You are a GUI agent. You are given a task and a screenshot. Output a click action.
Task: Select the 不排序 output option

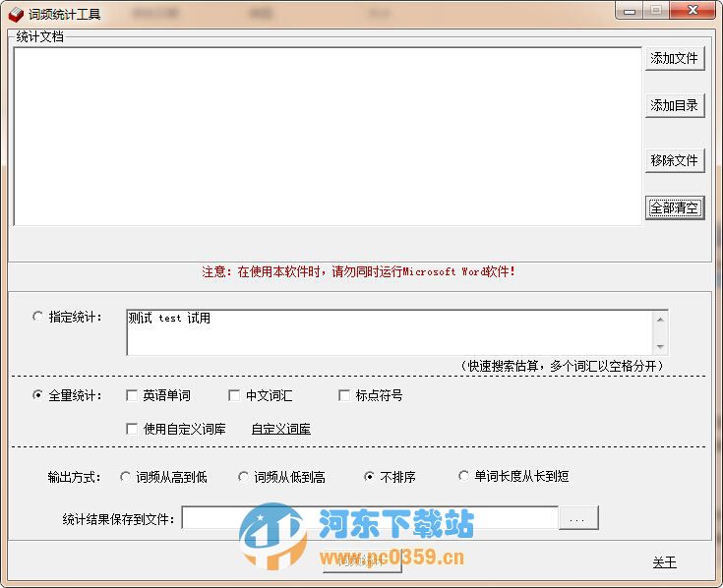tap(369, 477)
